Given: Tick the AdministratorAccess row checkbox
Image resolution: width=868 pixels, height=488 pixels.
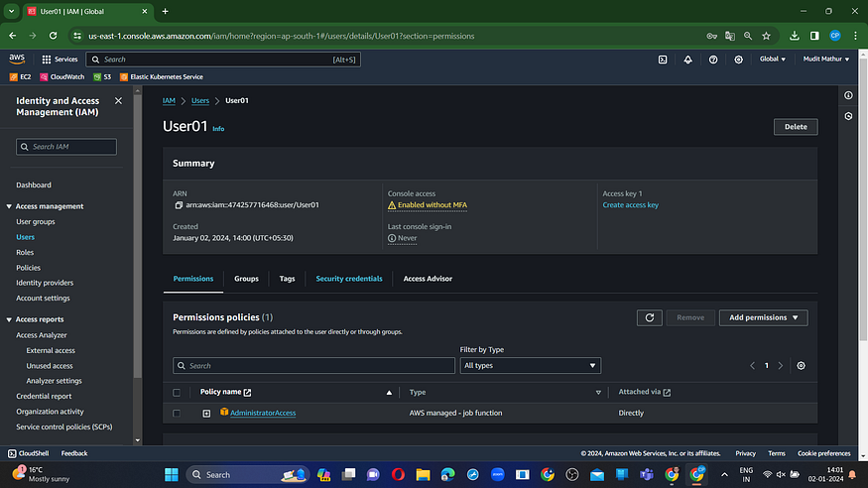Looking at the screenshot, I should [177, 414].
